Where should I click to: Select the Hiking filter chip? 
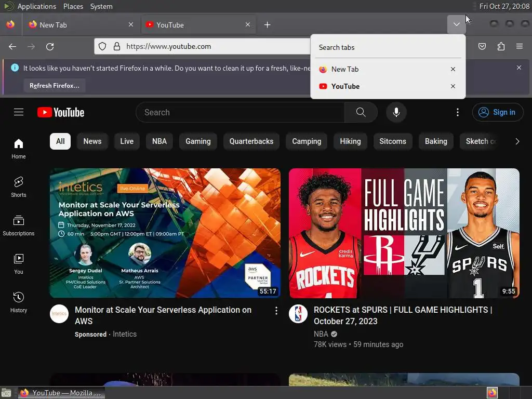(351, 141)
